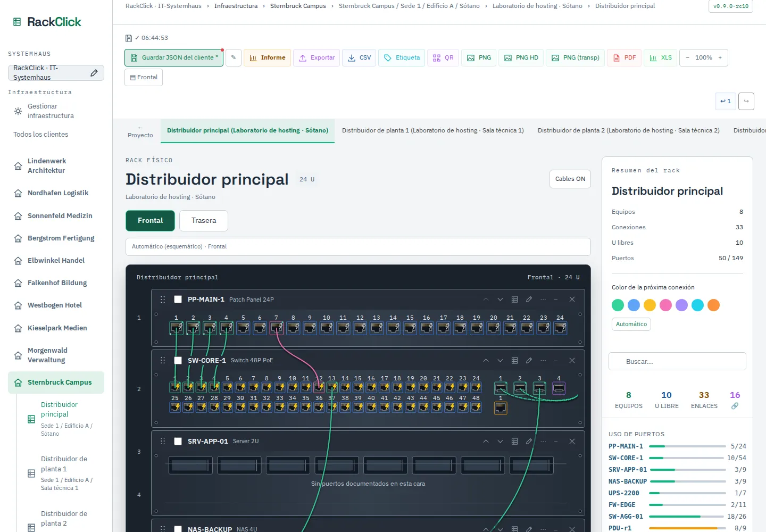The width and height of the screenshot is (766, 532).
Task: Collapse the SRV-APP-01 device with the minus icon
Action: 556,442
